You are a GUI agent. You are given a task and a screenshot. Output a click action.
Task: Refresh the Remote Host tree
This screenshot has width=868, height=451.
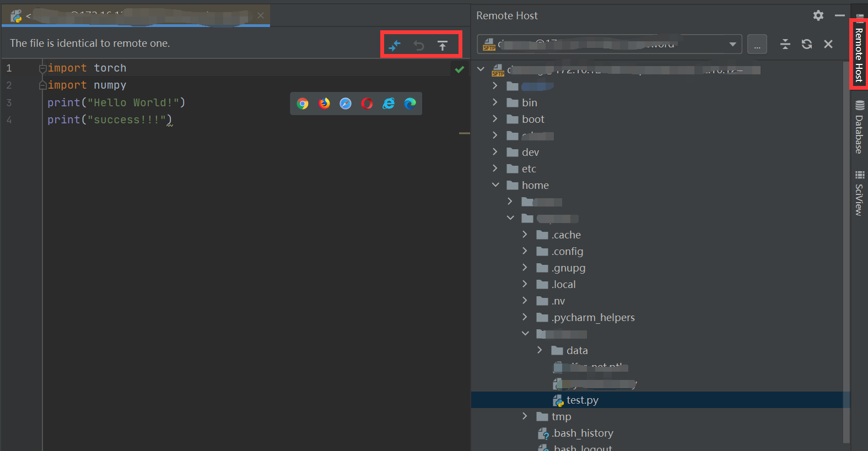(x=807, y=44)
